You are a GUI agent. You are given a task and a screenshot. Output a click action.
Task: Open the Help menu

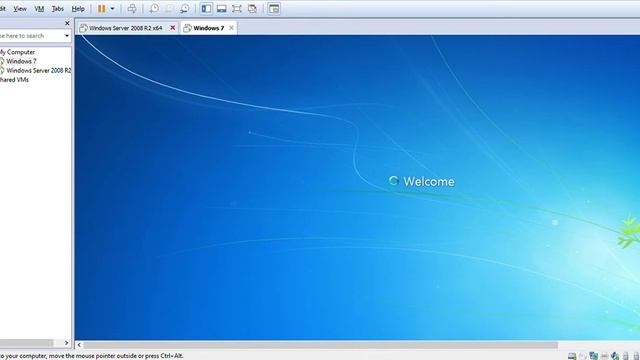(x=78, y=9)
